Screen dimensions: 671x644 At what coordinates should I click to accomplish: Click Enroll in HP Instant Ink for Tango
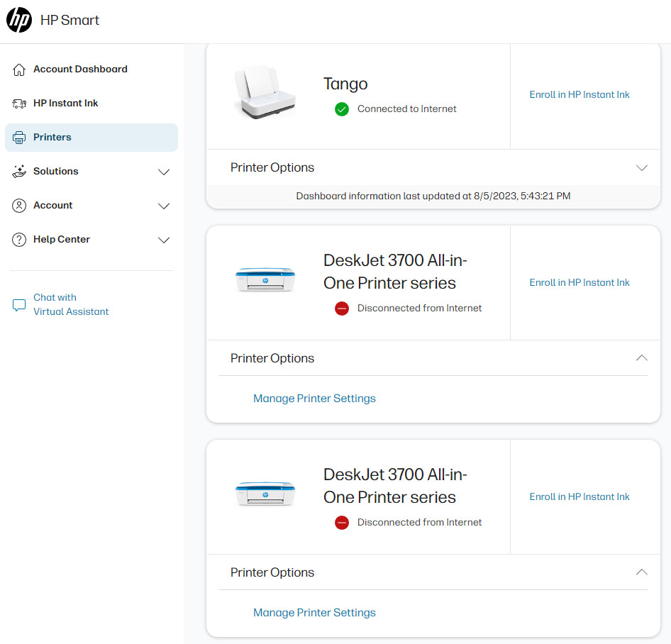[x=579, y=95]
